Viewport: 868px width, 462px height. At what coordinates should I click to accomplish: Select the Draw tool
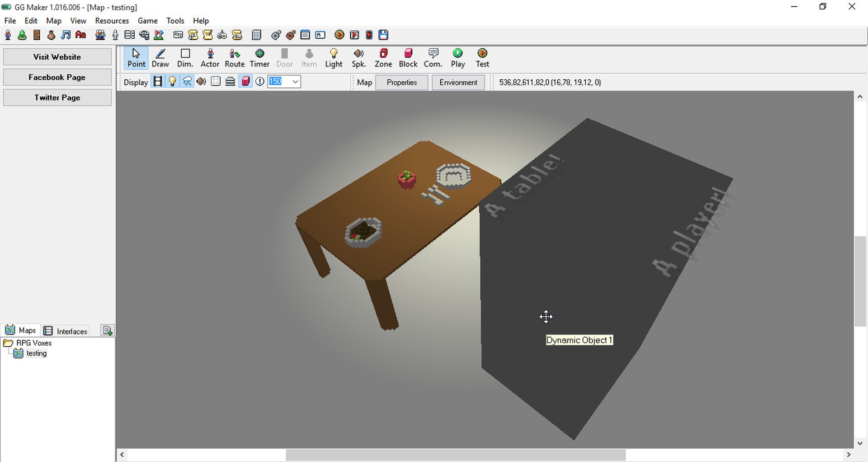[x=160, y=58]
